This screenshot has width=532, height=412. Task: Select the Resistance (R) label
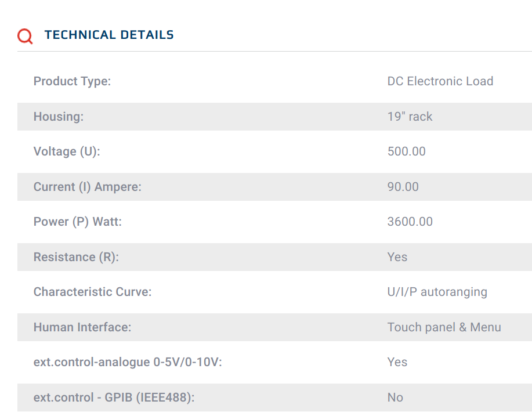pos(77,257)
